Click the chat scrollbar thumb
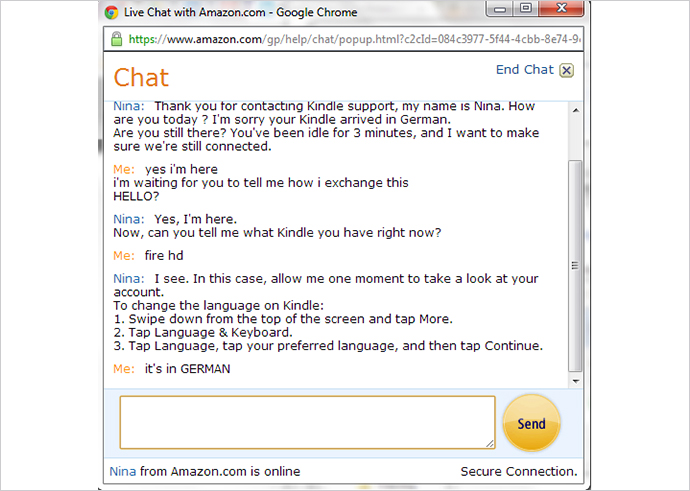This screenshot has height=491, width=690. coord(576,266)
